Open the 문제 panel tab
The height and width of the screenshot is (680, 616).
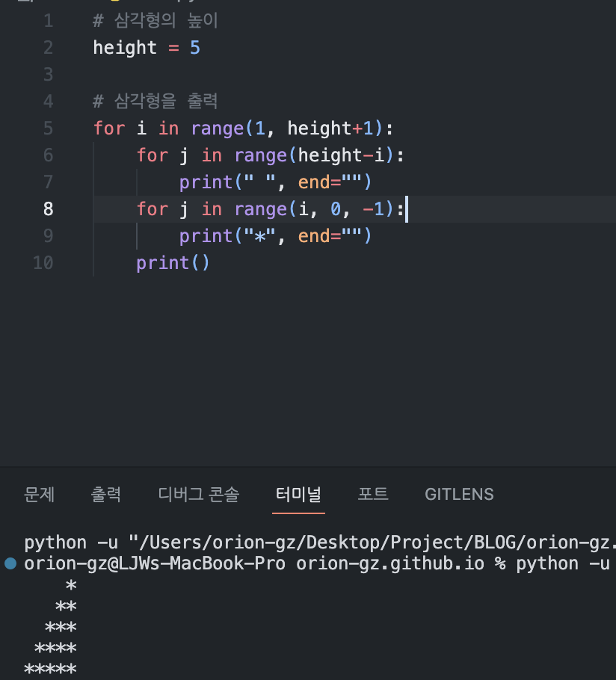[40, 494]
